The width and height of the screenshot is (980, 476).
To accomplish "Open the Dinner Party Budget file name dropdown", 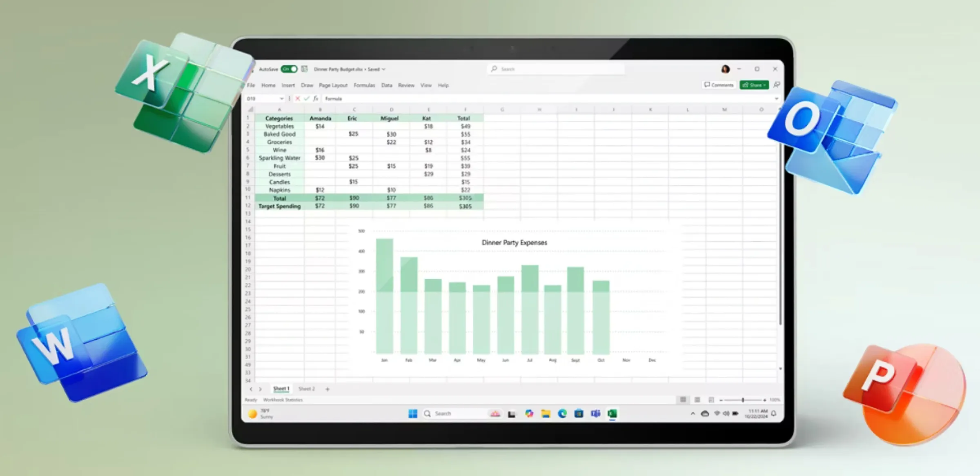I will pyautogui.click(x=383, y=69).
